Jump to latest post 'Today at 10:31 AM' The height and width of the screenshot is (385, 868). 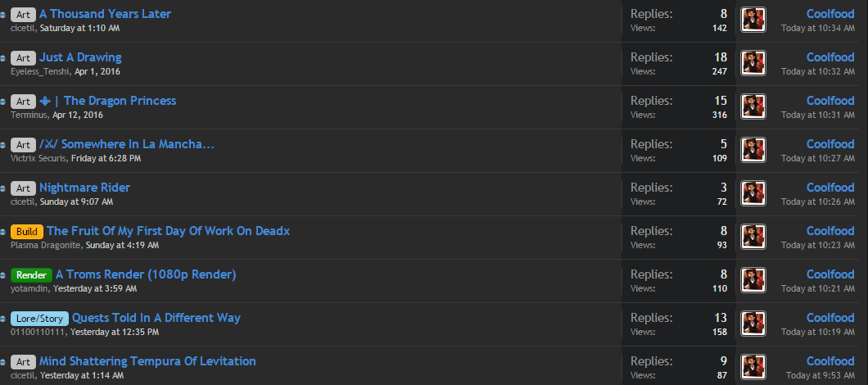point(817,115)
